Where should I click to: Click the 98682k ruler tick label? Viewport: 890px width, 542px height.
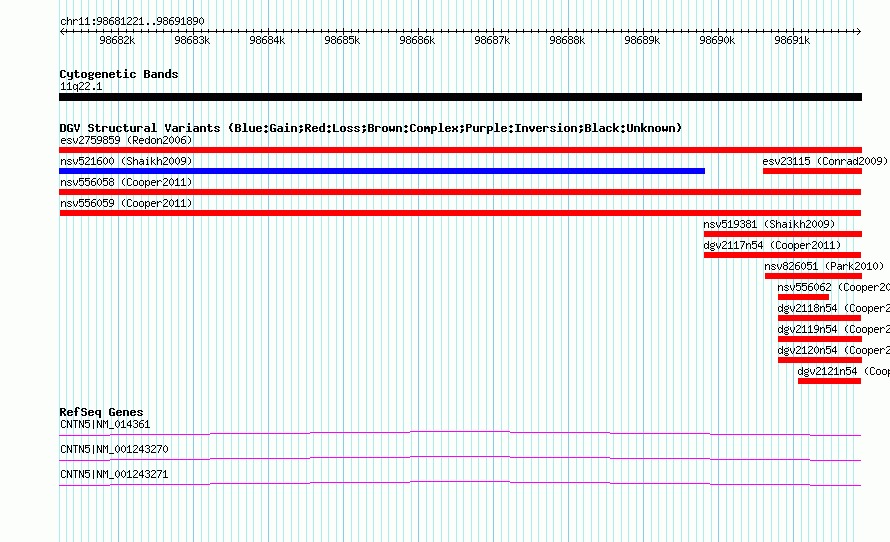point(117,40)
